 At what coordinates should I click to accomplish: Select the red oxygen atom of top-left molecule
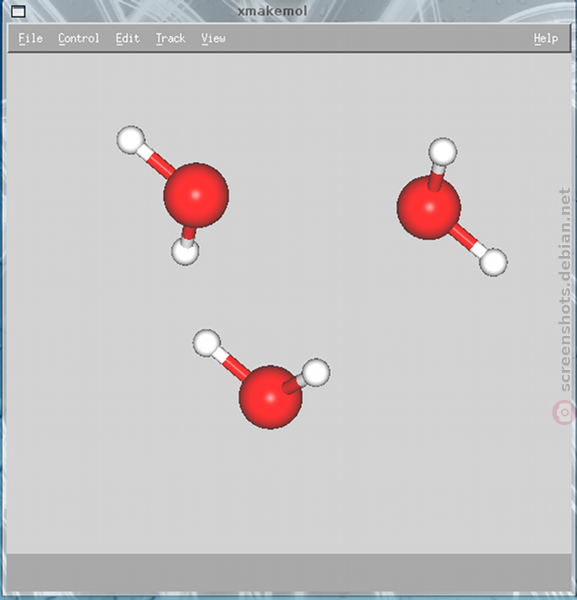(196, 195)
